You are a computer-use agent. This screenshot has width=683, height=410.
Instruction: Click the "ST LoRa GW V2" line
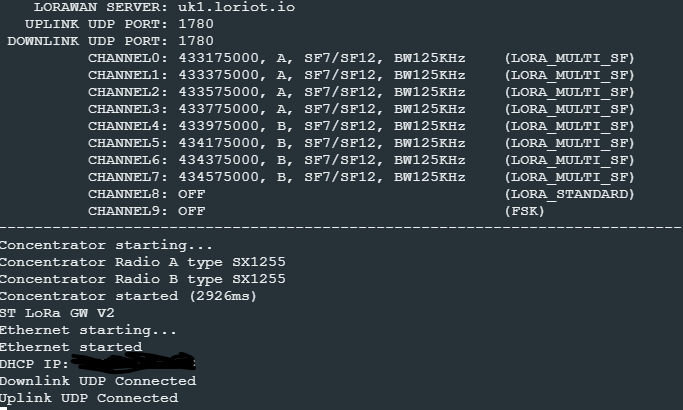pyautogui.click(x=57, y=313)
